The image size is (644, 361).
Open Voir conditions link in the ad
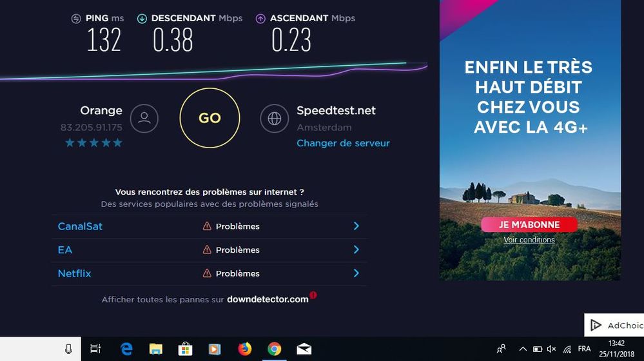(529, 240)
